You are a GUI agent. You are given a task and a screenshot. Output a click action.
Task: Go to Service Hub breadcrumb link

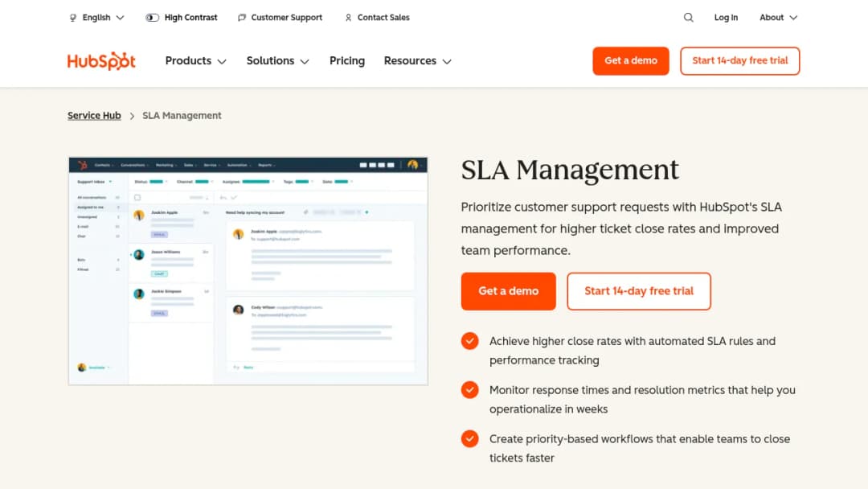tap(94, 116)
